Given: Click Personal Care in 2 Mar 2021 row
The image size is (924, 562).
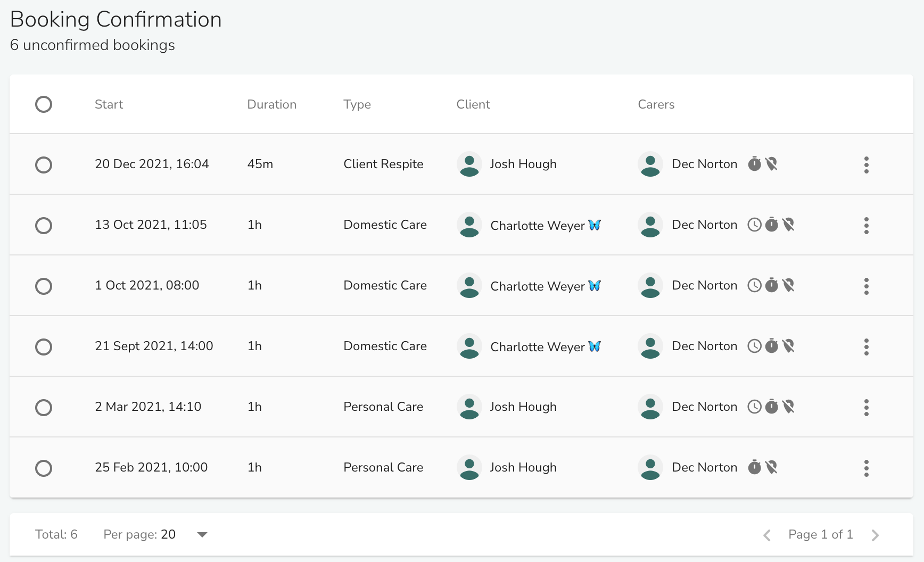Looking at the screenshot, I should point(383,407).
